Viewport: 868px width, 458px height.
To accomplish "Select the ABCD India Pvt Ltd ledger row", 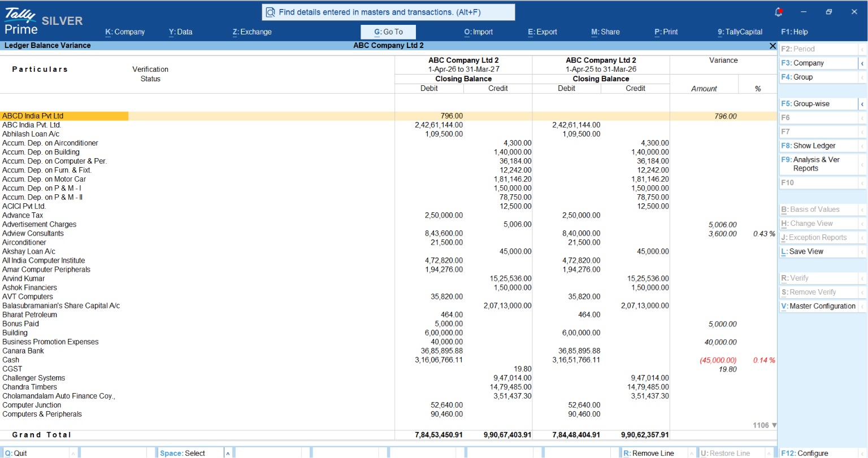I will point(388,116).
